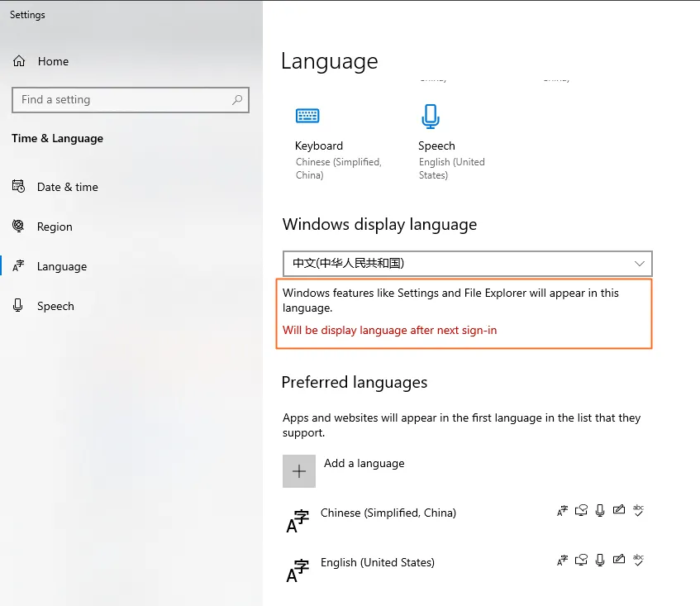
Task: Expand the Windows display language dropdown
Action: click(x=467, y=264)
